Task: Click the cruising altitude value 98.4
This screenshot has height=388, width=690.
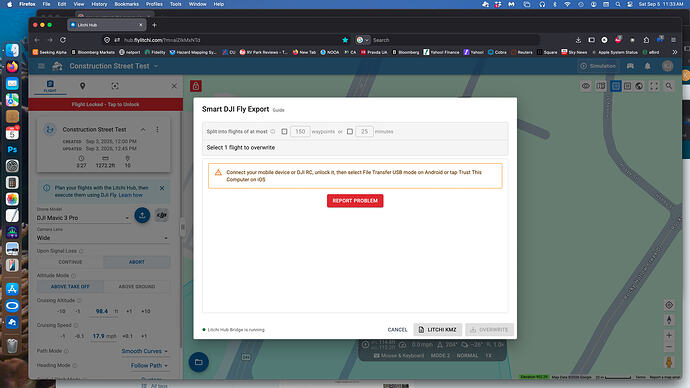Action: pyautogui.click(x=102, y=311)
